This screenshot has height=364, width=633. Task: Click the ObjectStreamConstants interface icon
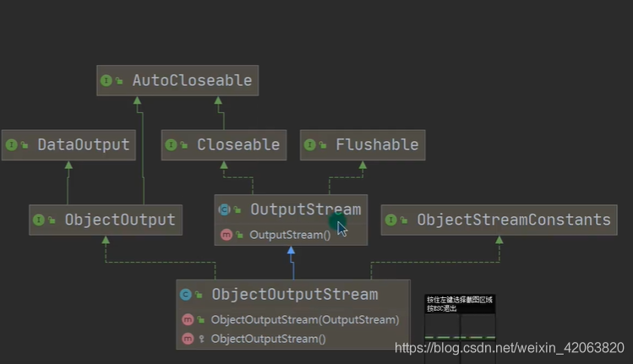[390, 220]
